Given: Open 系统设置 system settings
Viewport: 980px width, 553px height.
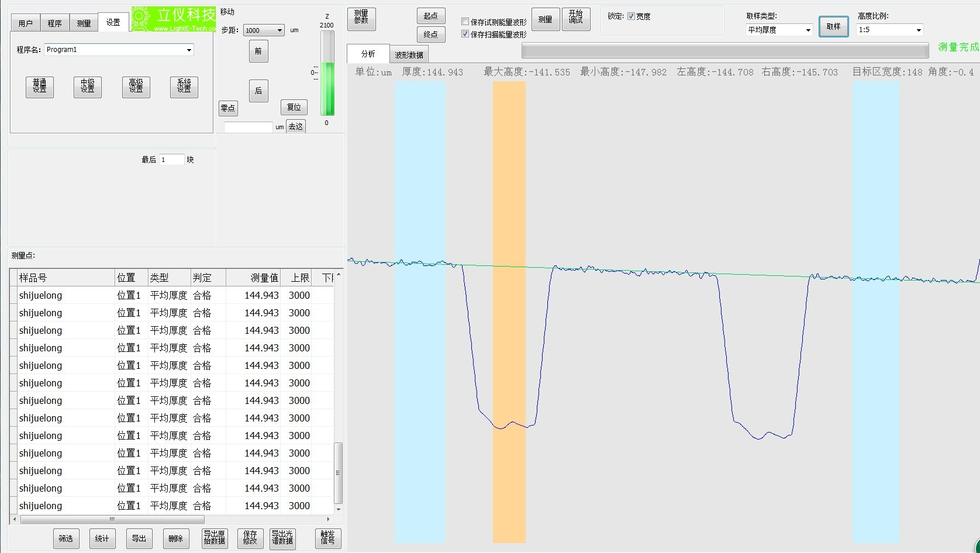Looking at the screenshot, I should pyautogui.click(x=184, y=87).
